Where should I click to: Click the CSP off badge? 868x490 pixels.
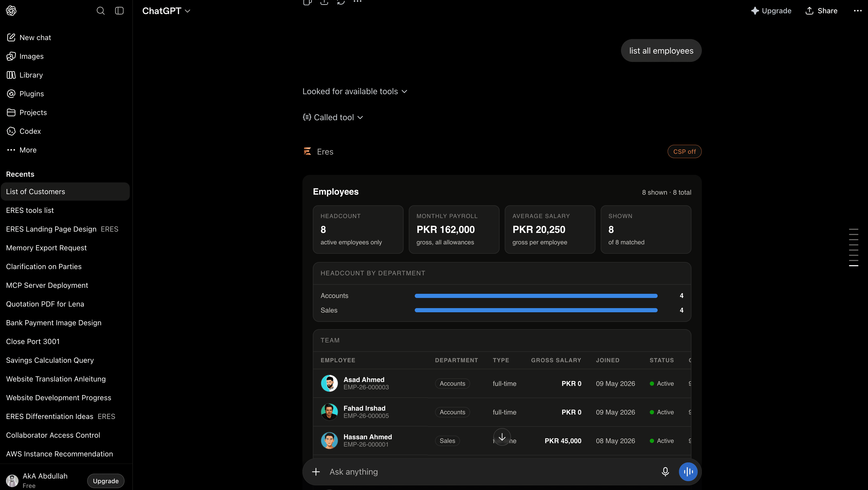pyautogui.click(x=684, y=151)
